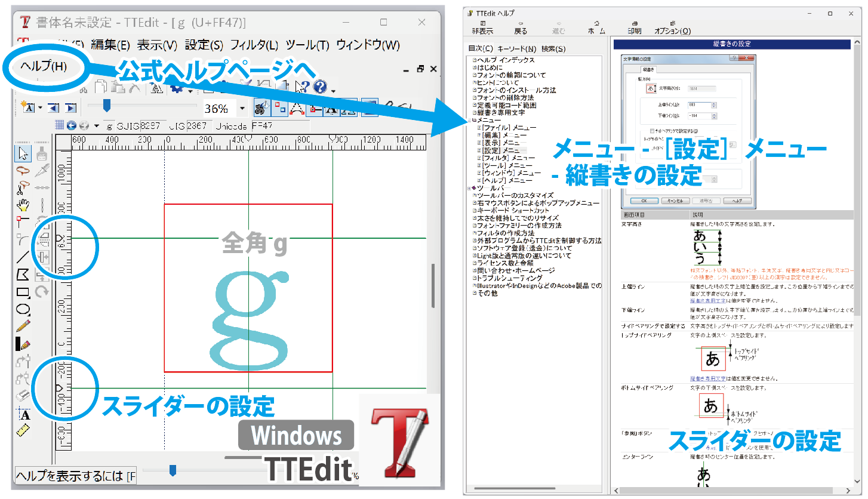Select the polygon shape tool
Screen dimensions: 868x499
point(23,275)
